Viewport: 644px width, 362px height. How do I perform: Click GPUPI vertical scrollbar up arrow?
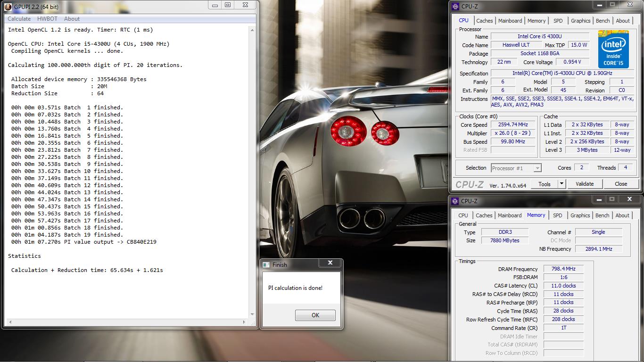click(252, 30)
